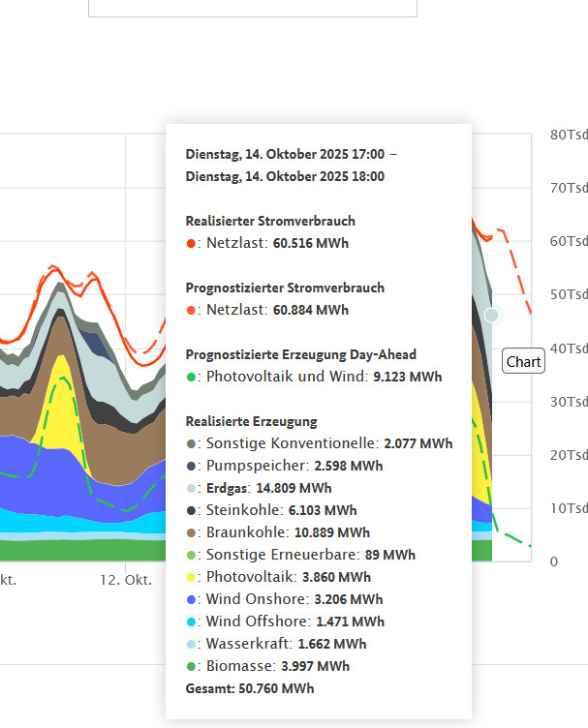Click the circular hover marker on the chart
Screen dimensions: 588x728
492,315
